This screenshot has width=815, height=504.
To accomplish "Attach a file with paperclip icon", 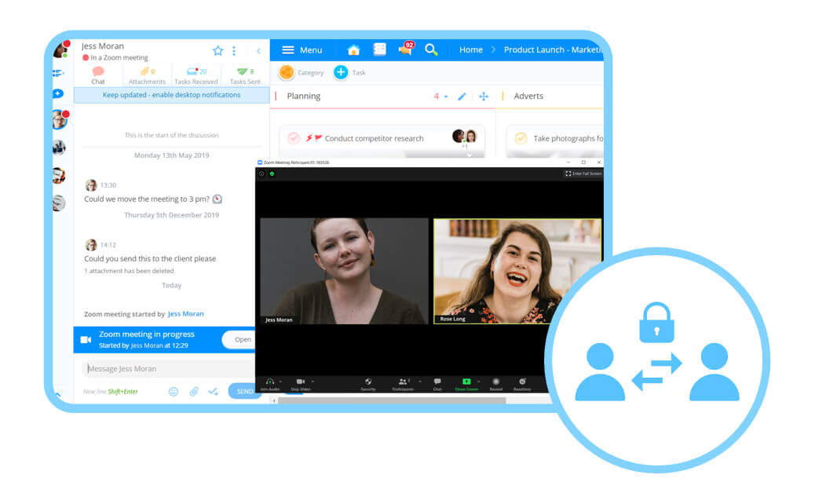I will (x=194, y=391).
